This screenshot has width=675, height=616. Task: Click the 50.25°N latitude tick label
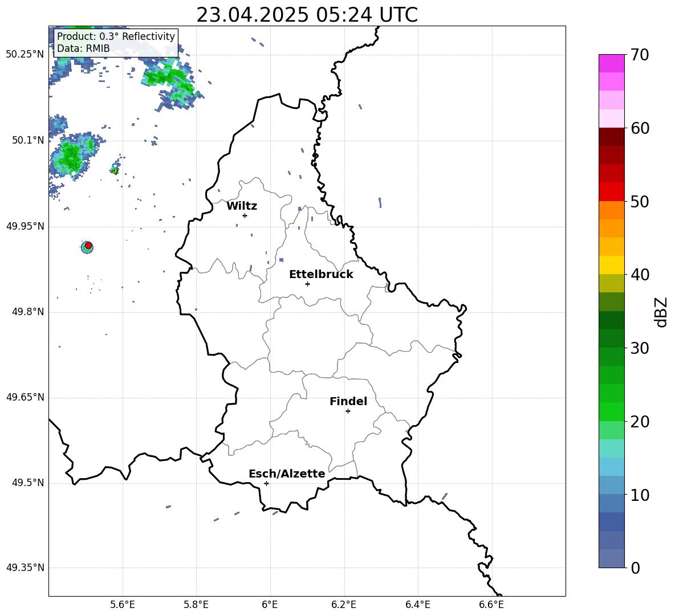coord(25,55)
